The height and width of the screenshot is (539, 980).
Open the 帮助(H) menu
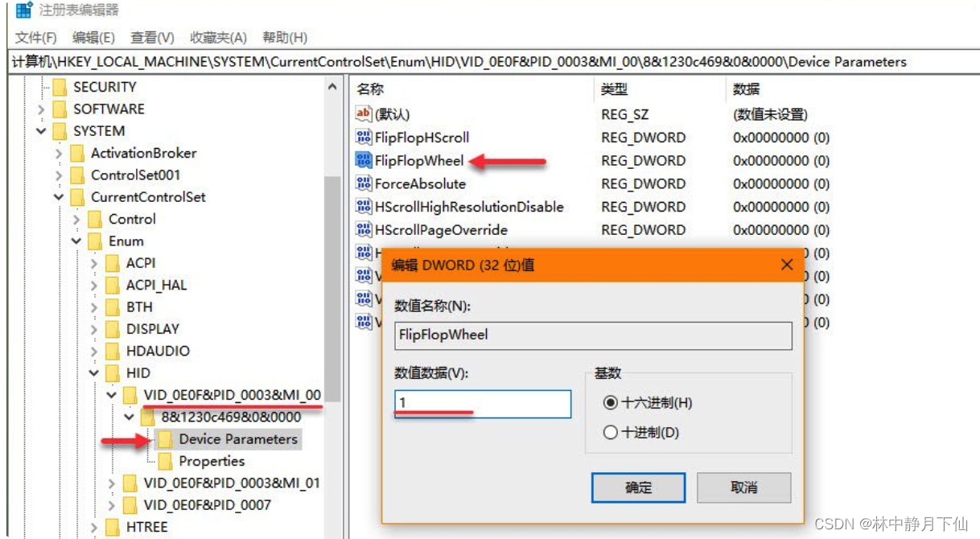285,38
